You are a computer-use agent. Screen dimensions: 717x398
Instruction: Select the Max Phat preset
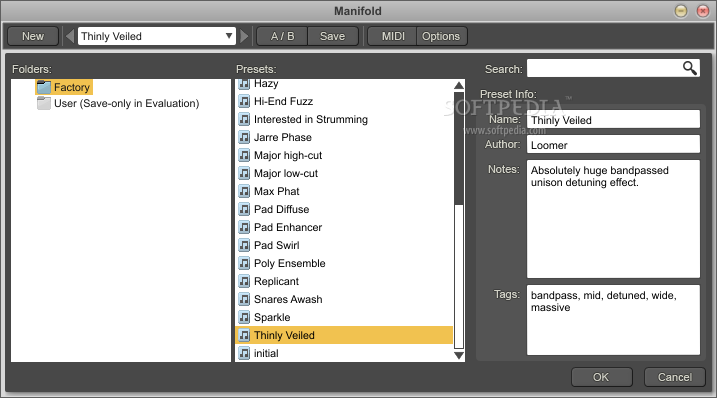[344, 191]
